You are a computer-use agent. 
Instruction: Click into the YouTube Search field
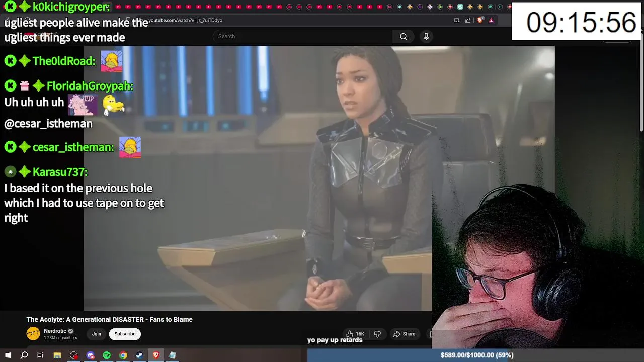(303, 36)
